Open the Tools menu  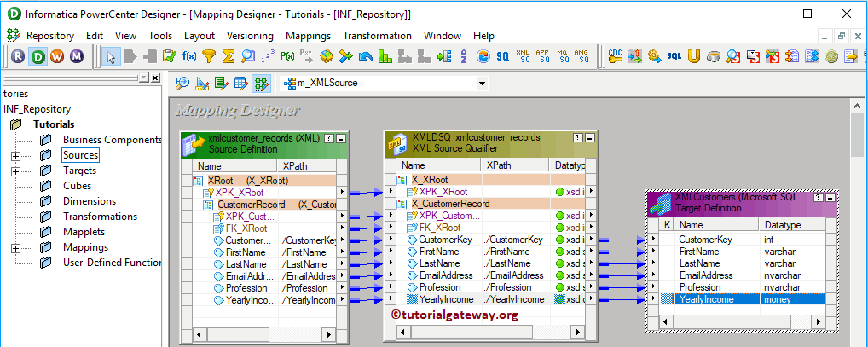coord(160,36)
